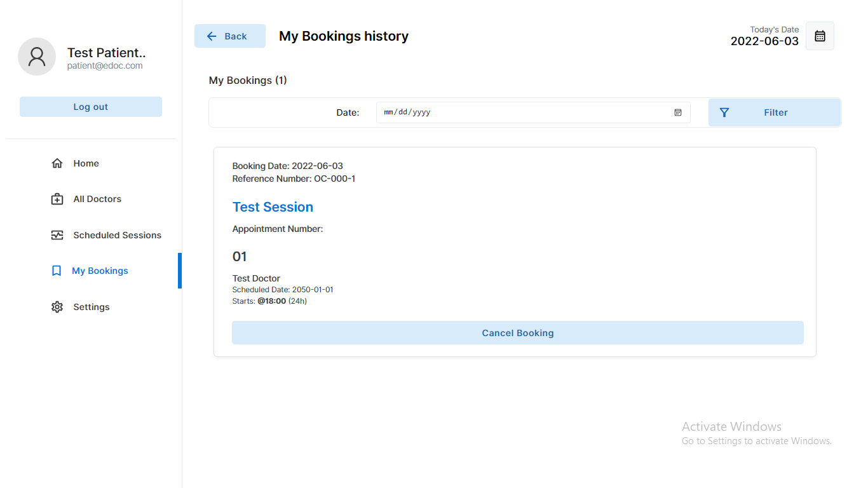Select the Home icon in the sidebar

57,163
